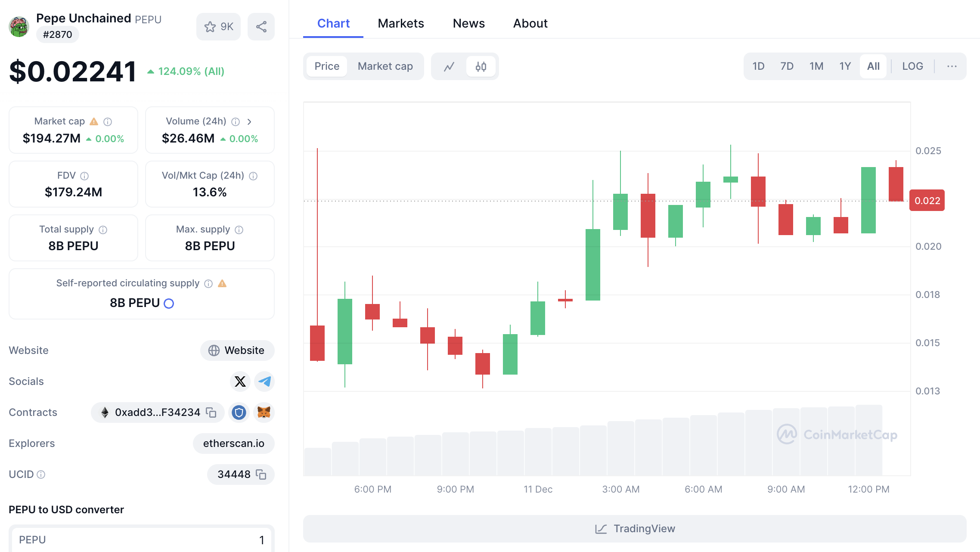Click the $194.27M market cap value
The height and width of the screenshot is (552, 980).
coord(52,139)
